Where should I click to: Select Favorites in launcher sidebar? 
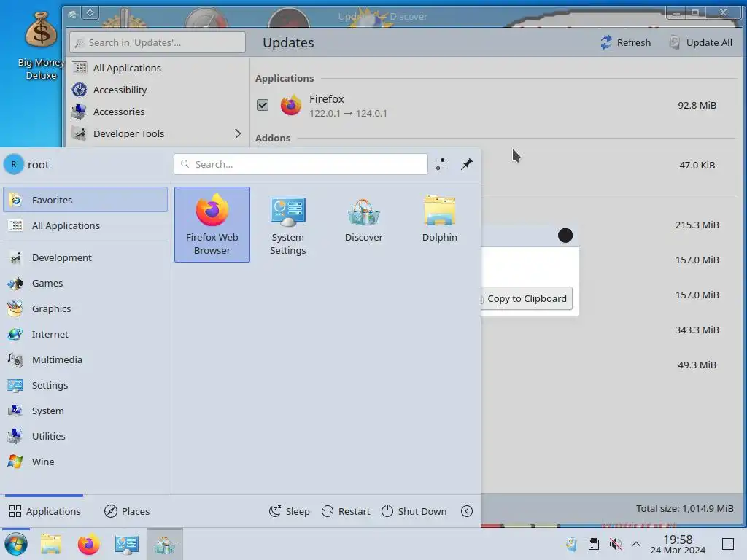[85, 200]
